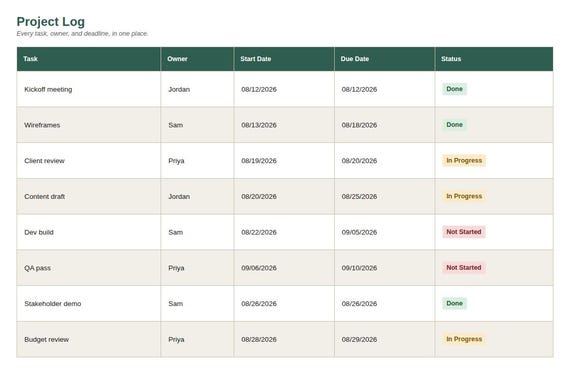
Task: Click start date 08/13/2026
Action: coord(259,125)
